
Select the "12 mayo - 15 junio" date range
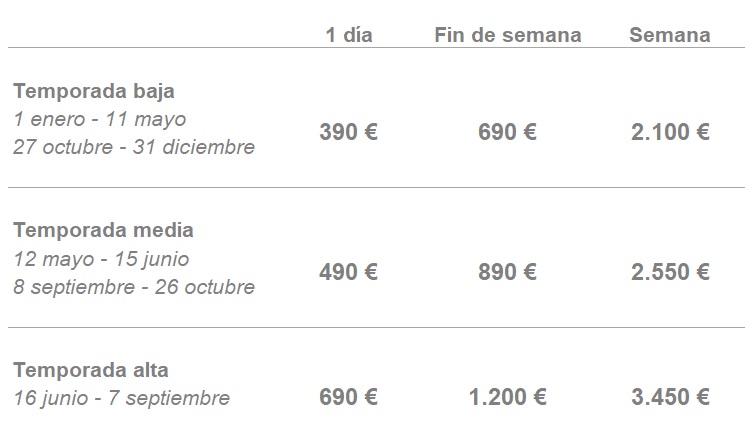pyautogui.click(x=102, y=259)
